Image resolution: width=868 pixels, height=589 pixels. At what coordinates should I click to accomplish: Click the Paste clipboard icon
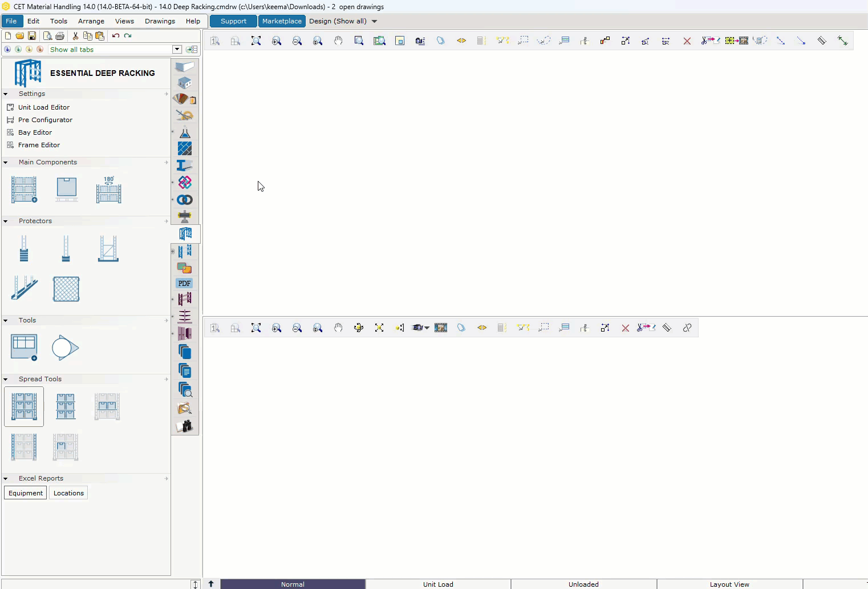(x=100, y=35)
